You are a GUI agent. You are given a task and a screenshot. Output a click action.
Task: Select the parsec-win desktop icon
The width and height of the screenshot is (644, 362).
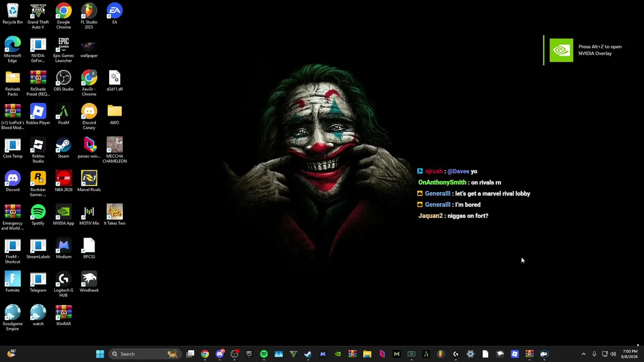89,148
